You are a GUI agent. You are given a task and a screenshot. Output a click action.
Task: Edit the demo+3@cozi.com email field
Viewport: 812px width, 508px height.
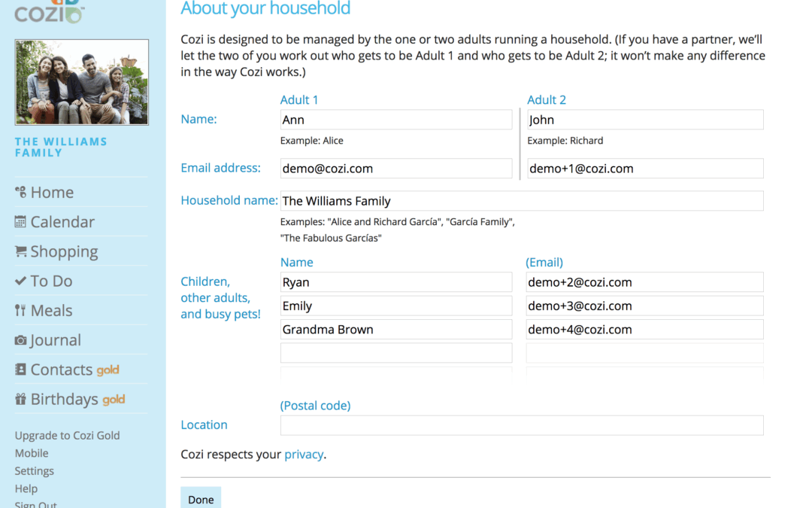click(x=645, y=306)
